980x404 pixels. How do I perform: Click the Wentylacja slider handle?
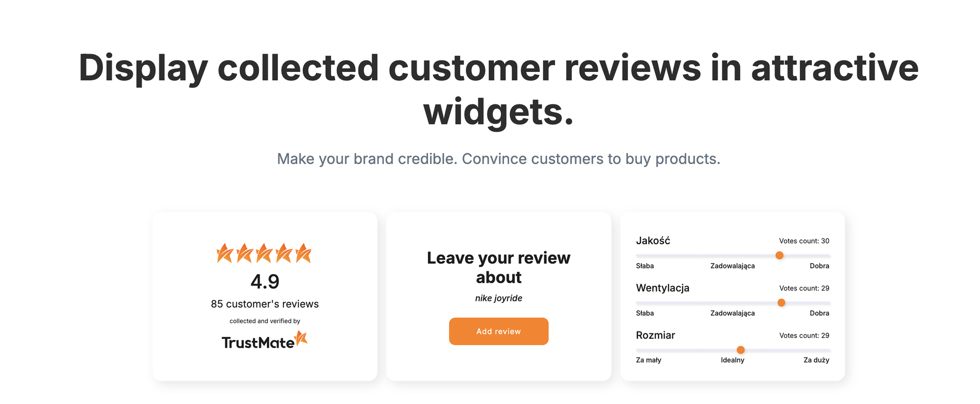click(x=781, y=303)
